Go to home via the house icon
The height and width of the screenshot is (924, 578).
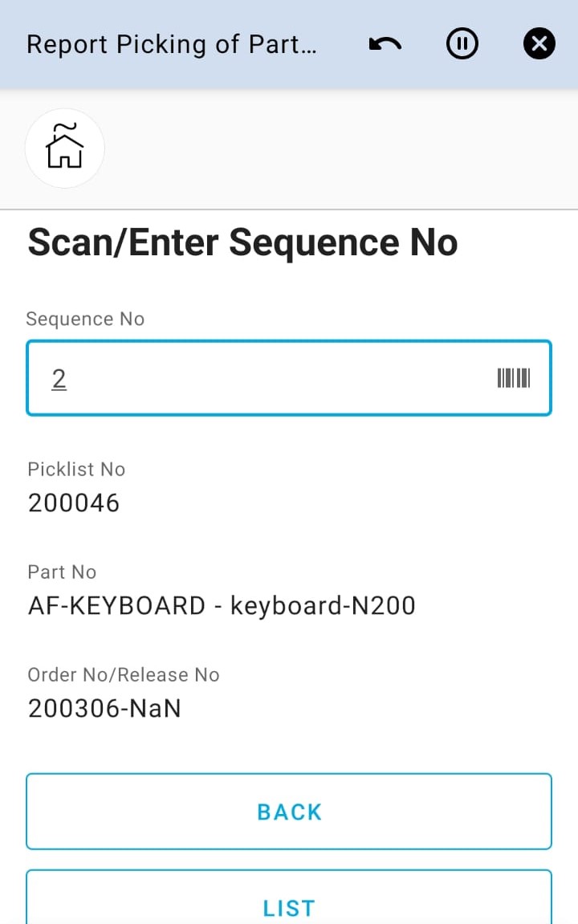tap(65, 148)
